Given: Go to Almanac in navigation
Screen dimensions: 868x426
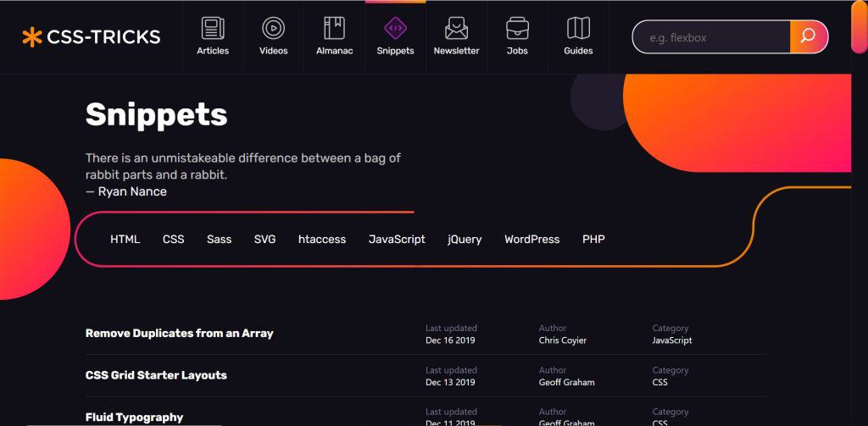Looking at the screenshot, I should [334, 51].
